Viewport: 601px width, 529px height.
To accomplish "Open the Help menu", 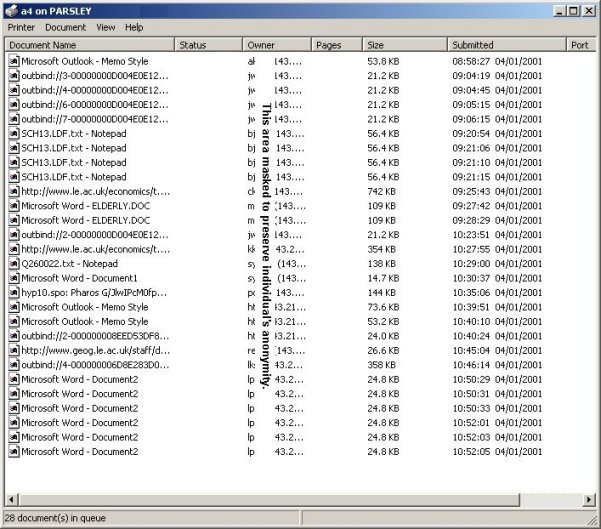I will (134, 28).
